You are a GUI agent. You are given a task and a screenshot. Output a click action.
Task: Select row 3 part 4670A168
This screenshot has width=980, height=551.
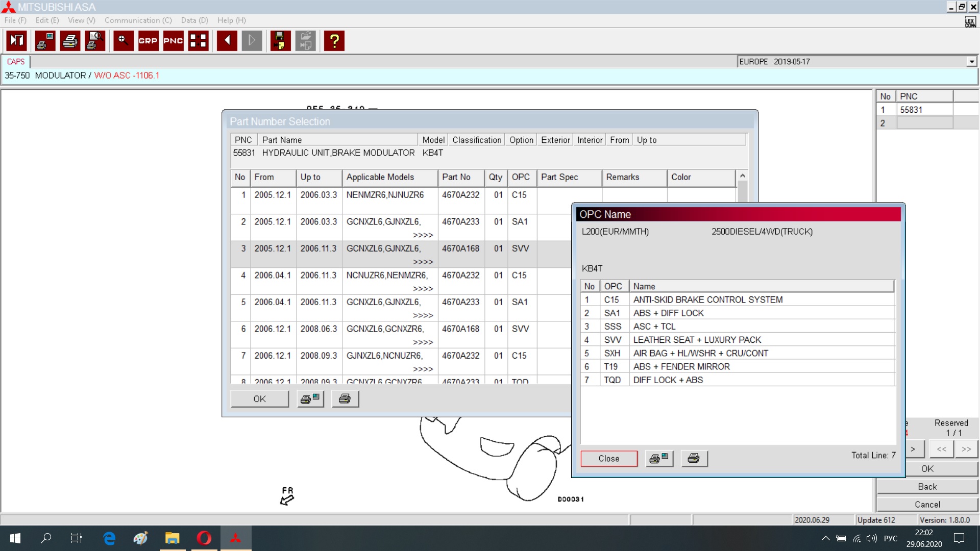(460, 248)
